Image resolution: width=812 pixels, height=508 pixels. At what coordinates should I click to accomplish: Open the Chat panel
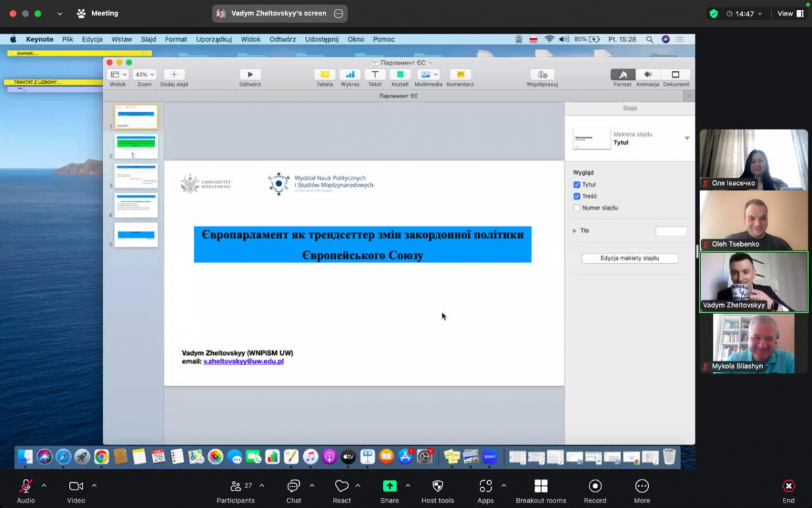point(294,486)
